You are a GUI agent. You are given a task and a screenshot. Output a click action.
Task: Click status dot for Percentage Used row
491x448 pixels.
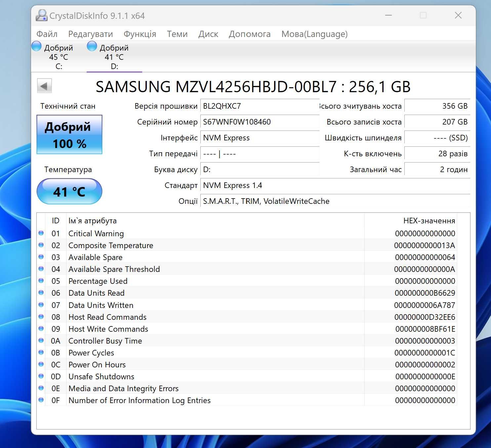(x=41, y=280)
